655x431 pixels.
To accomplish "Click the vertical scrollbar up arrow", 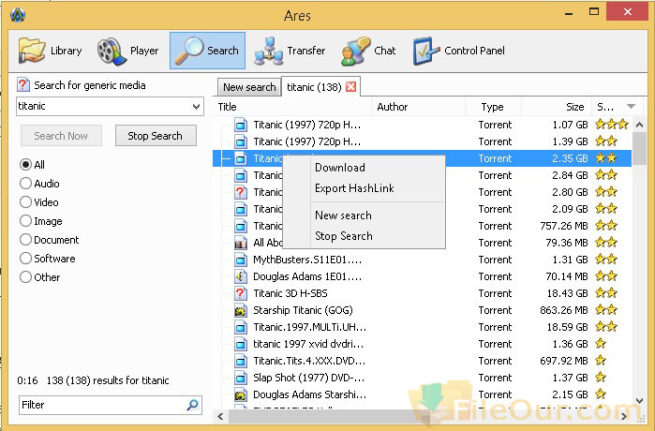I will pos(639,124).
